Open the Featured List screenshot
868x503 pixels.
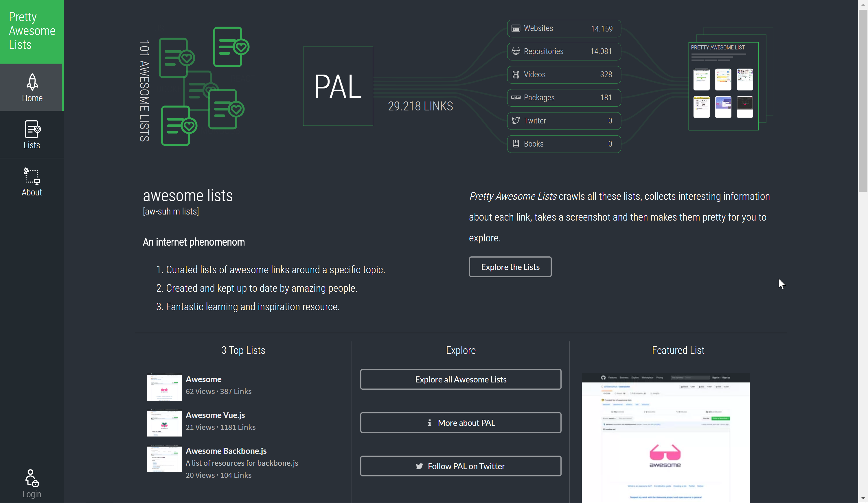(665, 438)
